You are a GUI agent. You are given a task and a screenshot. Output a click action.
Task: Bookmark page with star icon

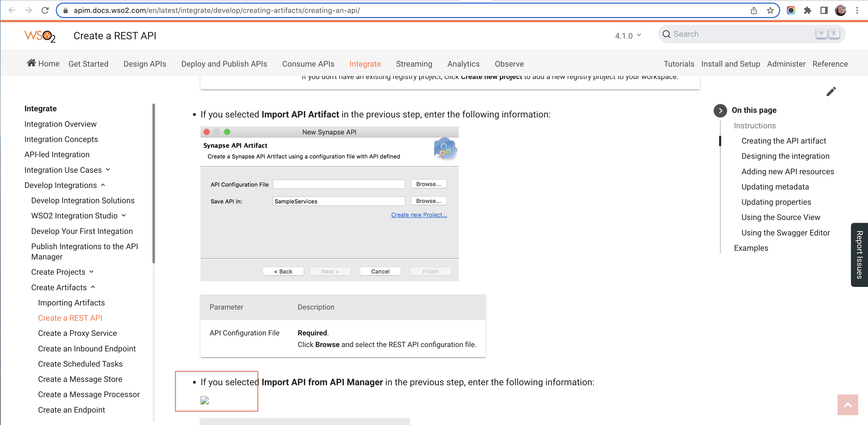(770, 10)
